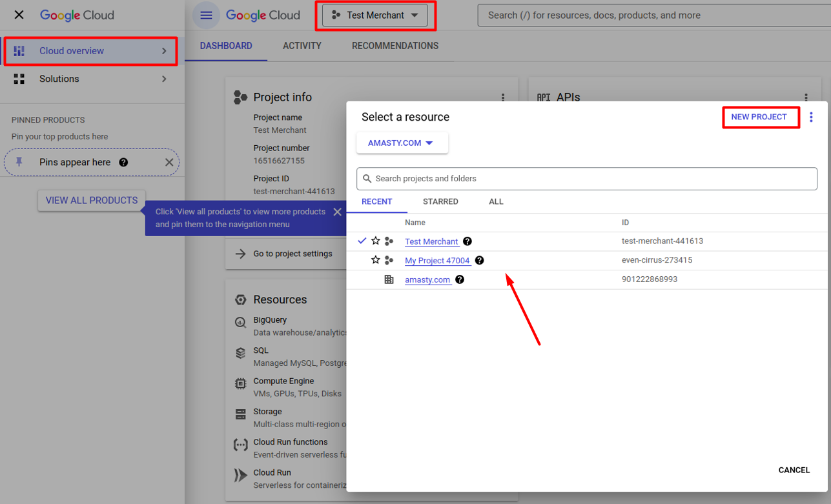Expand the Solutions submenu chevron

coord(164,79)
